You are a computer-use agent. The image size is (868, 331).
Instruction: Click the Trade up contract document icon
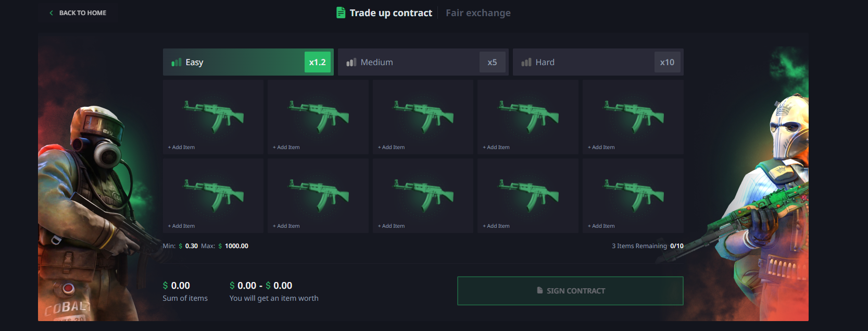click(341, 13)
